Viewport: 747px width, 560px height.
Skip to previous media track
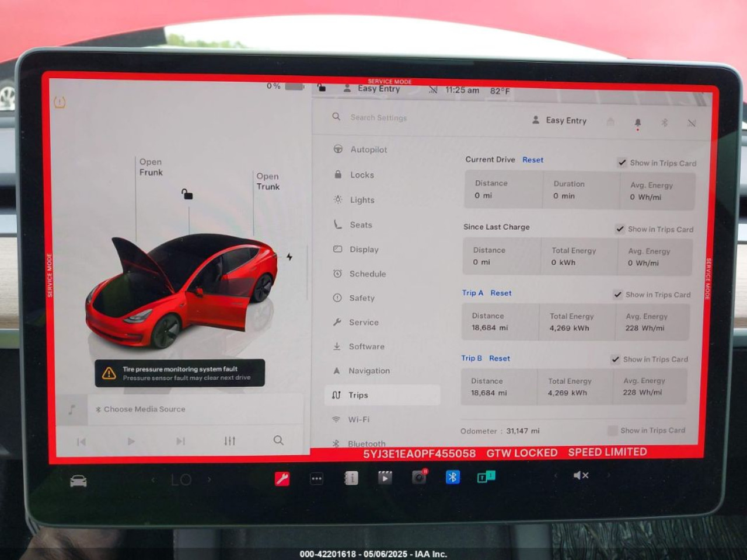click(x=81, y=442)
